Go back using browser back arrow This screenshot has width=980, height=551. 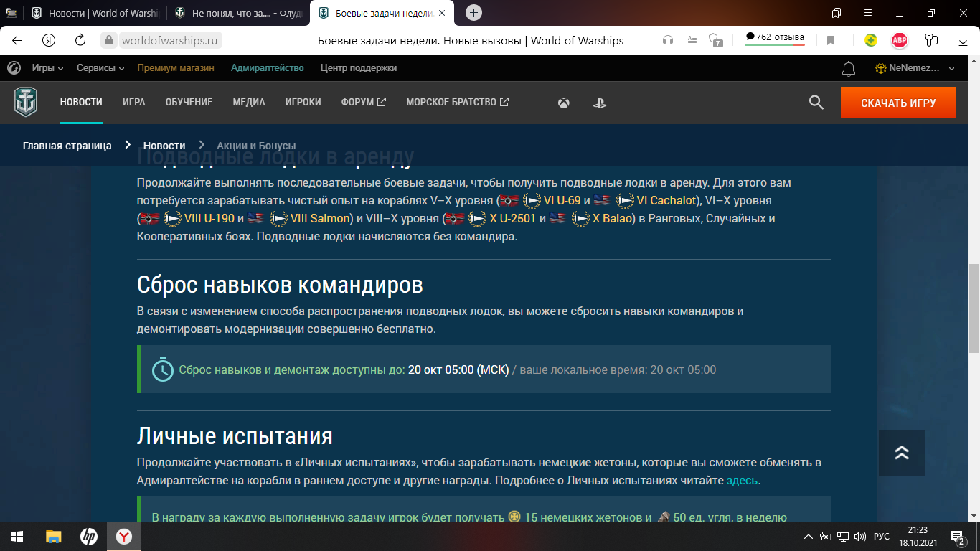click(x=17, y=40)
